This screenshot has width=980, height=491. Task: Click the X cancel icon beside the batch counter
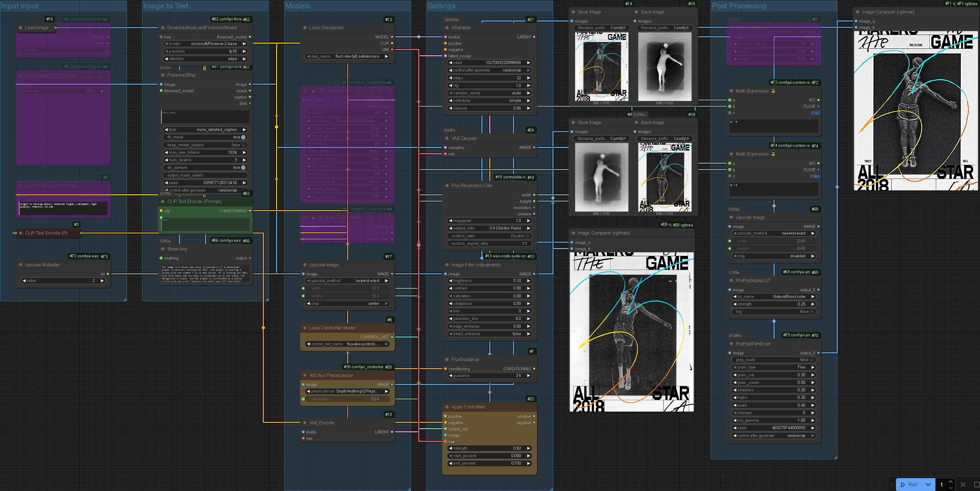(963, 484)
